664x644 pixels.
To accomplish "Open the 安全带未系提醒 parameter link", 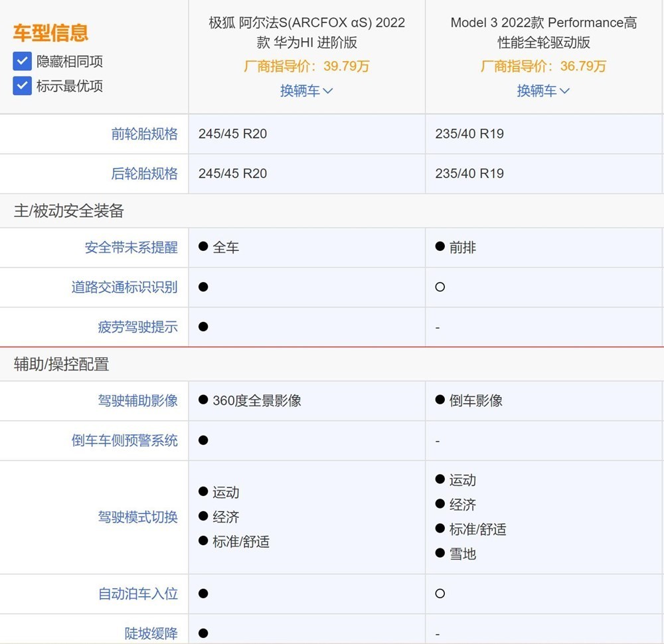I will pyautogui.click(x=131, y=248).
